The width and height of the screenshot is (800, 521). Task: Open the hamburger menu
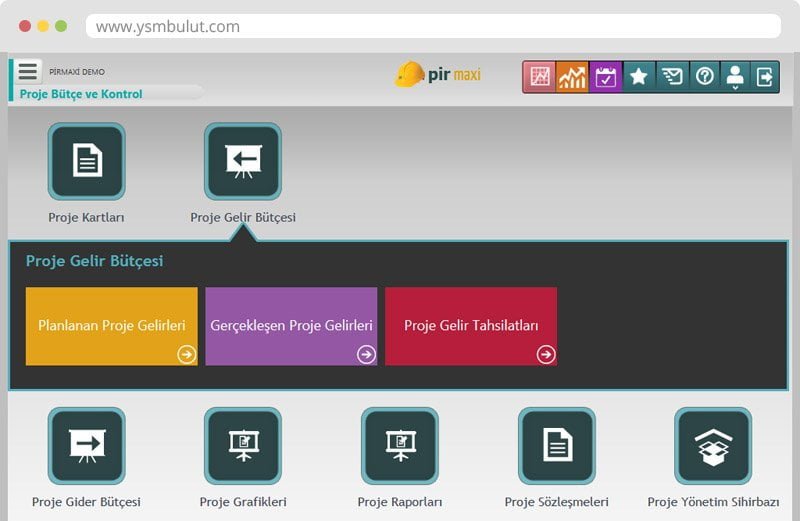pyautogui.click(x=27, y=72)
